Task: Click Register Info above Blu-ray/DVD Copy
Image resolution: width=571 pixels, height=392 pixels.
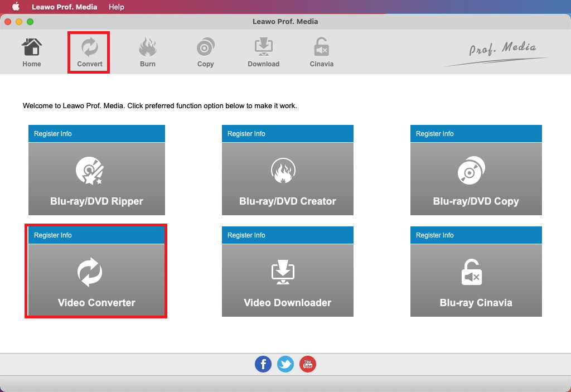Action: coord(435,134)
